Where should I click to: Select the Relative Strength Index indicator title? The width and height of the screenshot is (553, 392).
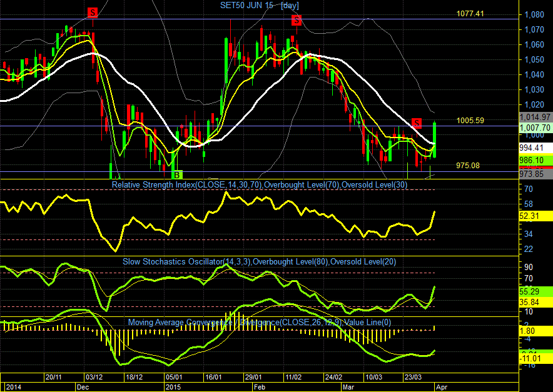(x=260, y=184)
